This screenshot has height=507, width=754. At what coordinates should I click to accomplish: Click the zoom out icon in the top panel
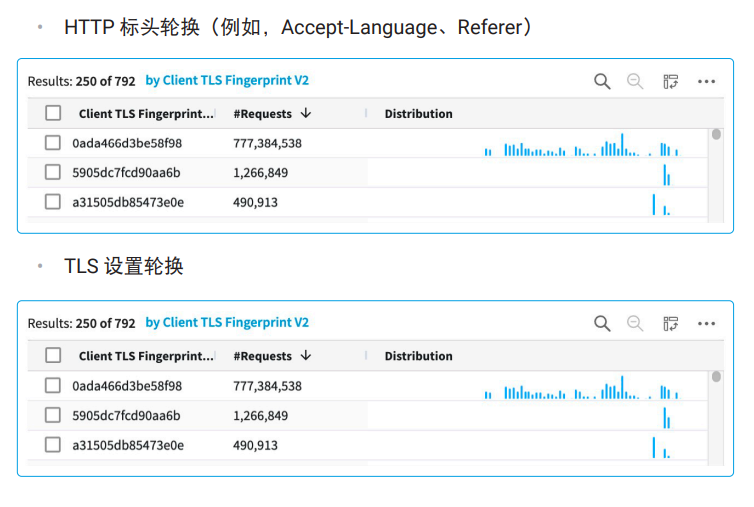(635, 81)
